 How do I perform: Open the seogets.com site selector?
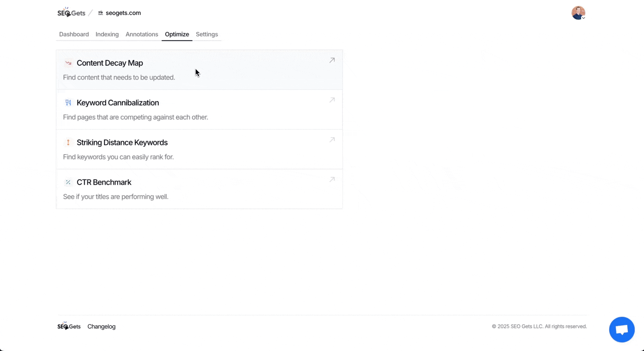[123, 13]
